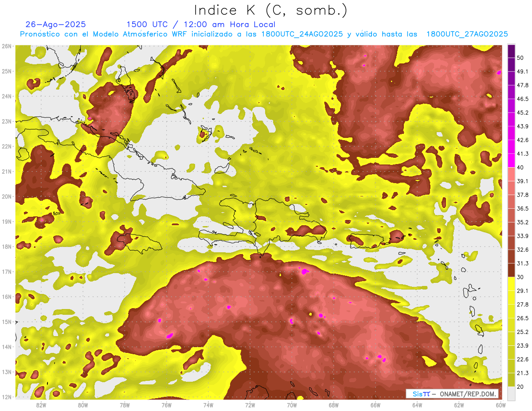Click the dark brown swatch between 30 and 31.3
This screenshot has height=411, width=532.
coord(511,270)
